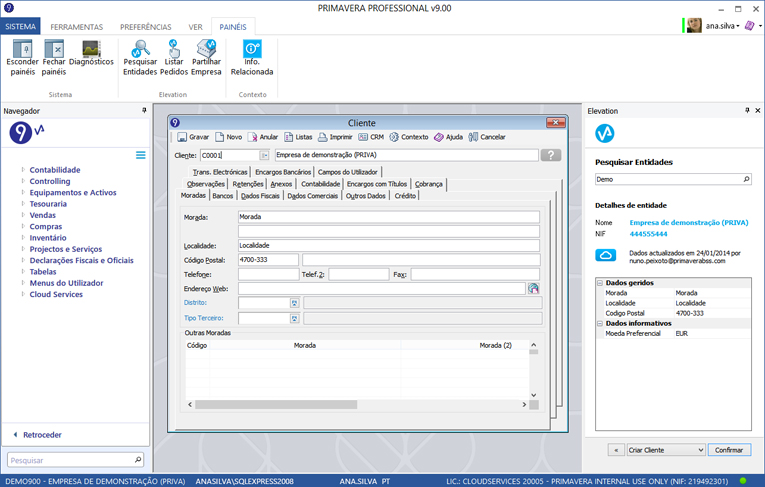Open Distrito lookup button
The image size is (765, 487).
click(x=294, y=303)
